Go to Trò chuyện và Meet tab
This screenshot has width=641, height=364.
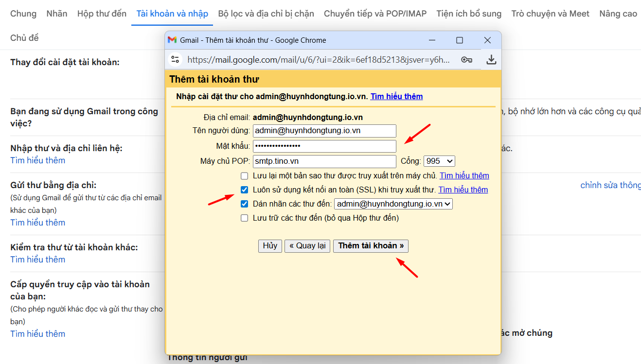550,14
